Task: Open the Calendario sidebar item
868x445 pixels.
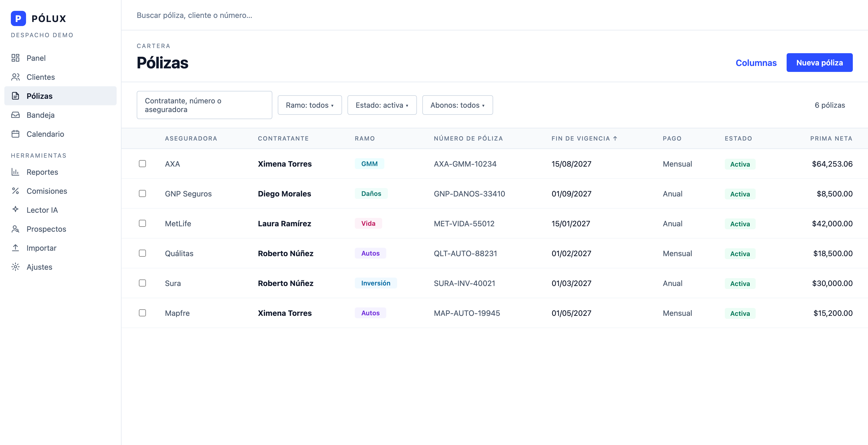Action: 60,134
